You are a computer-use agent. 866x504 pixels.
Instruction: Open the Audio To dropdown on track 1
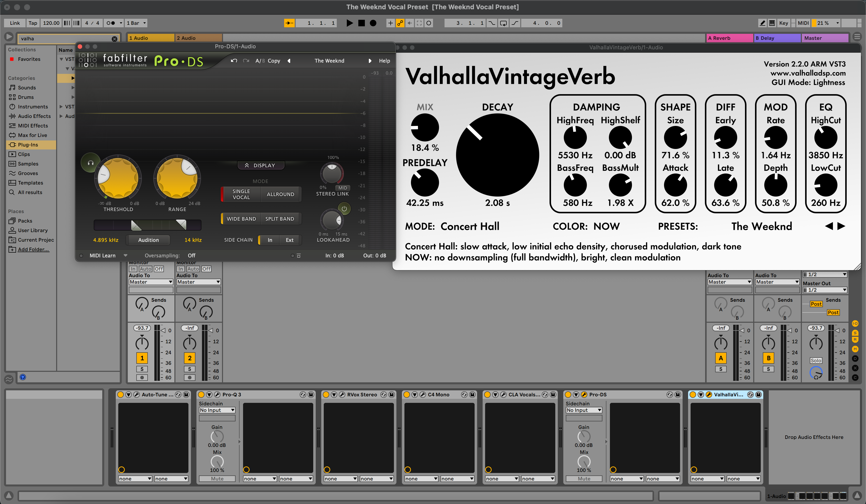pos(151,282)
